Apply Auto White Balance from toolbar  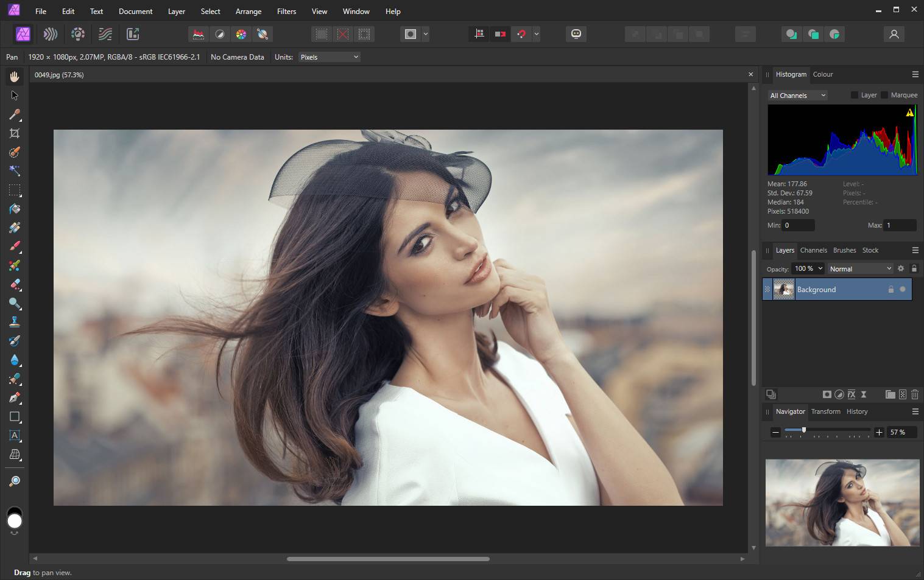263,34
